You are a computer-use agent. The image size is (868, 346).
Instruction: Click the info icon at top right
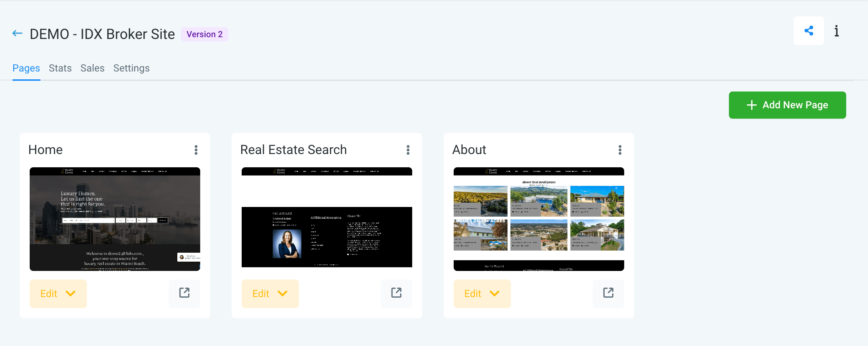[837, 31]
